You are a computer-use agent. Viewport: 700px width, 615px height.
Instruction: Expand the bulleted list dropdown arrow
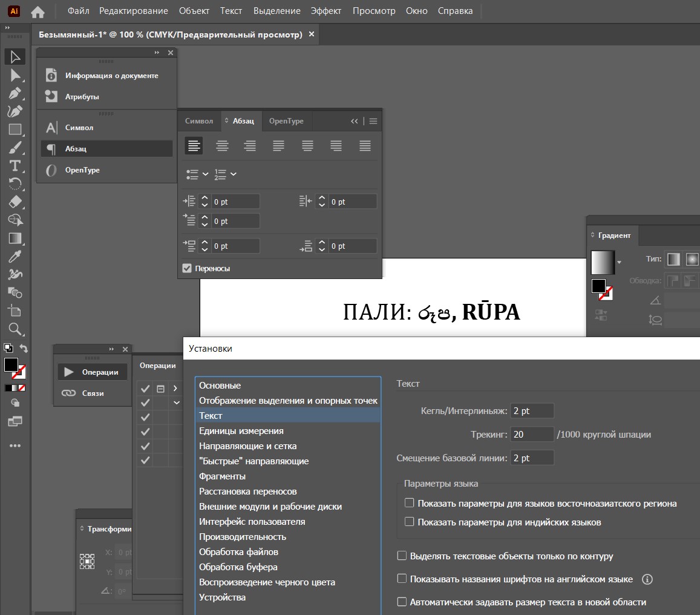click(x=205, y=174)
